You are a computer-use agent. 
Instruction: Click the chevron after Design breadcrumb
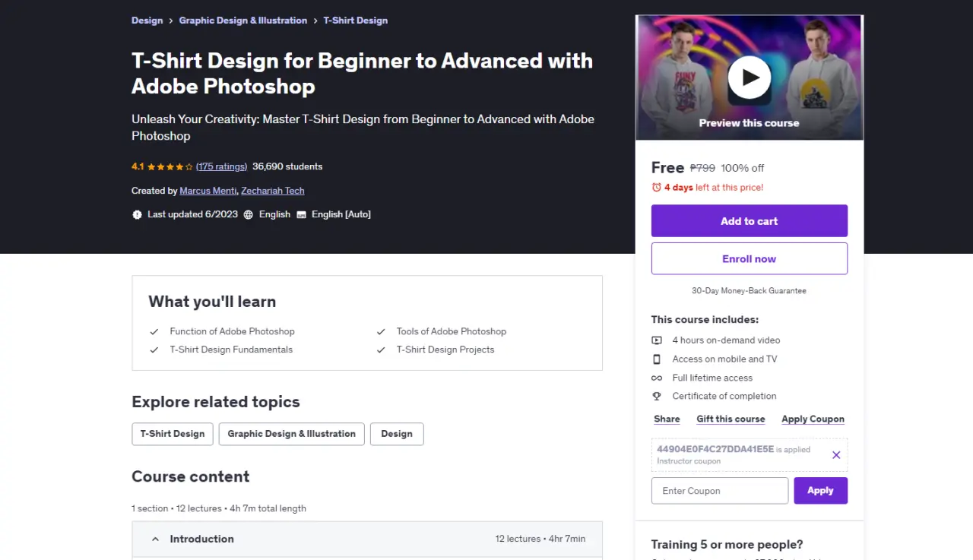171,21
